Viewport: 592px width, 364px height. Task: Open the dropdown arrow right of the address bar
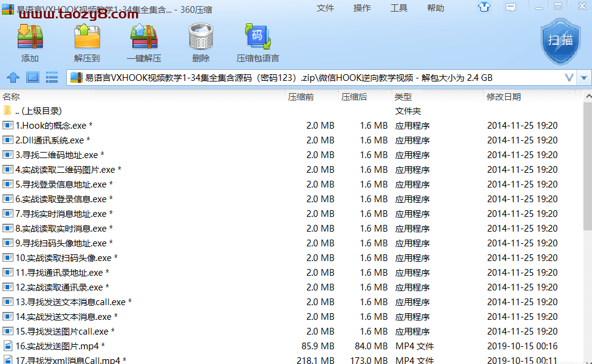[x=584, y=78]
